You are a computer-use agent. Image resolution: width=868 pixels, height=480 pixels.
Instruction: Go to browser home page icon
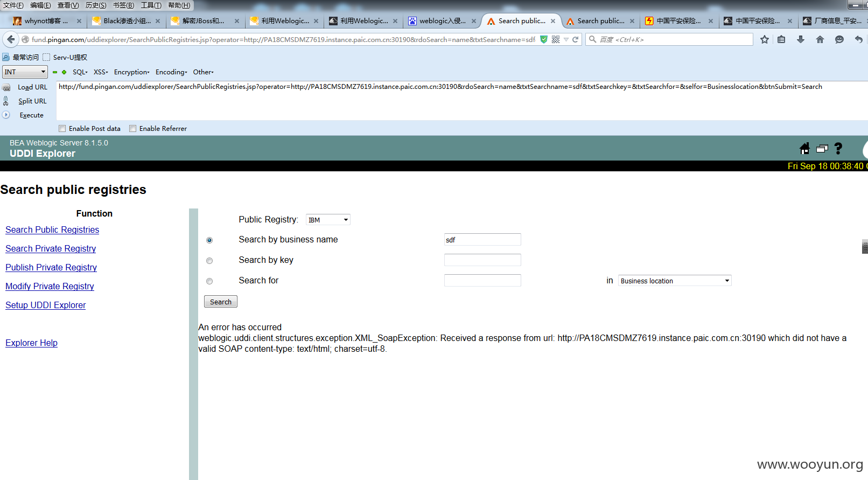click(x=820, y=39)
